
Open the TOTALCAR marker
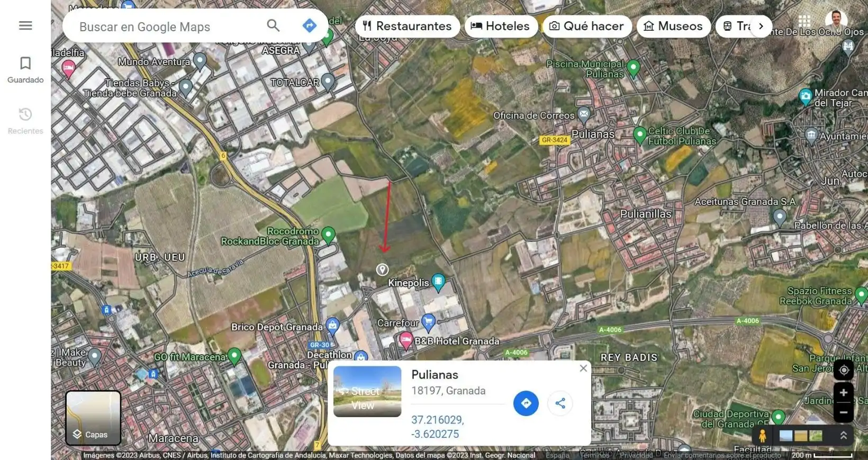(328, 82)
